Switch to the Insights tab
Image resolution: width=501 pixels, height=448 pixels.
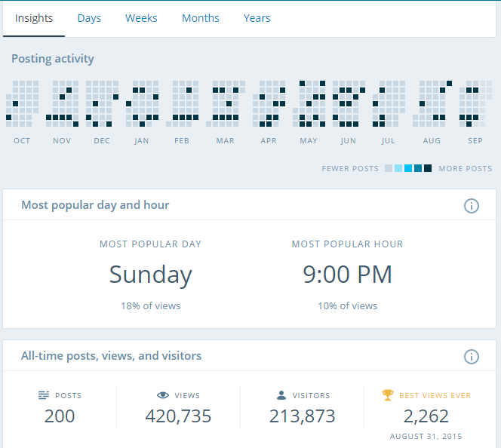coord(34,18)
